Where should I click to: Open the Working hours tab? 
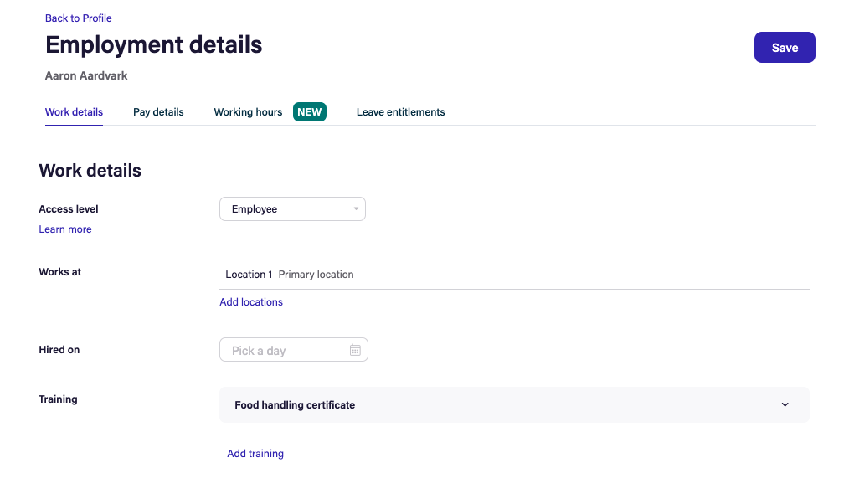(248, 112)
